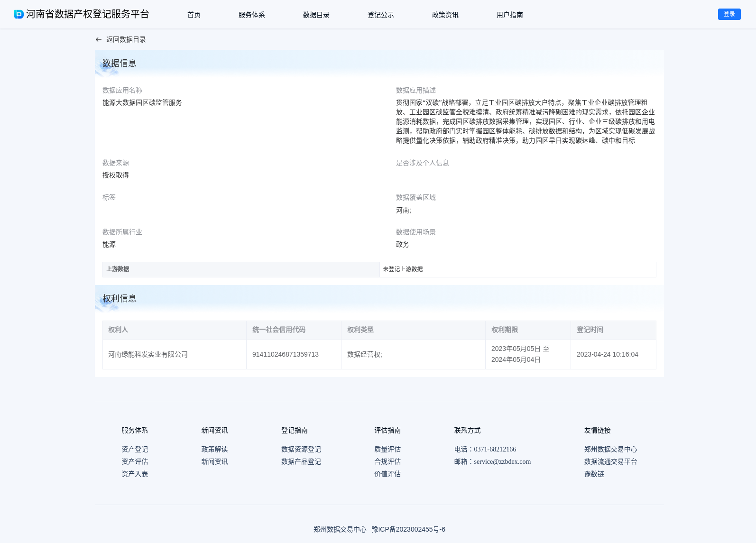Viewport: 756px width, 543px height.
Task: Click the 联系方式 footer heading
Action: pos(467,430)
